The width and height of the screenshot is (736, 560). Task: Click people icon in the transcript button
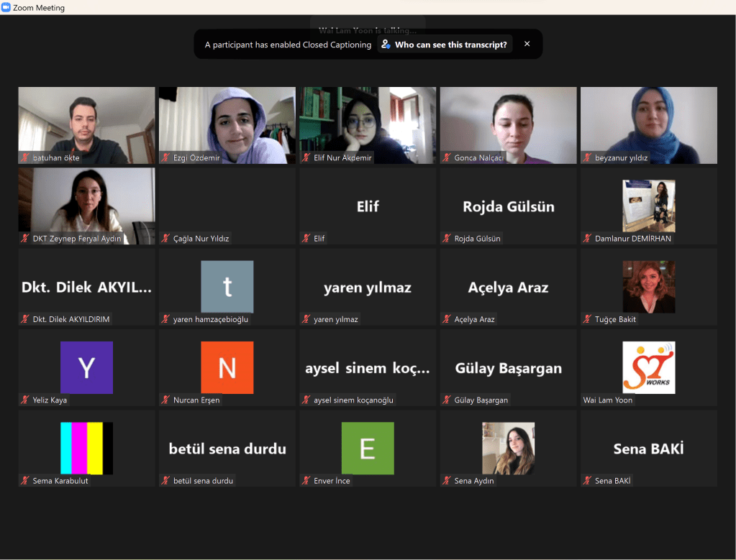coord(386,45)
